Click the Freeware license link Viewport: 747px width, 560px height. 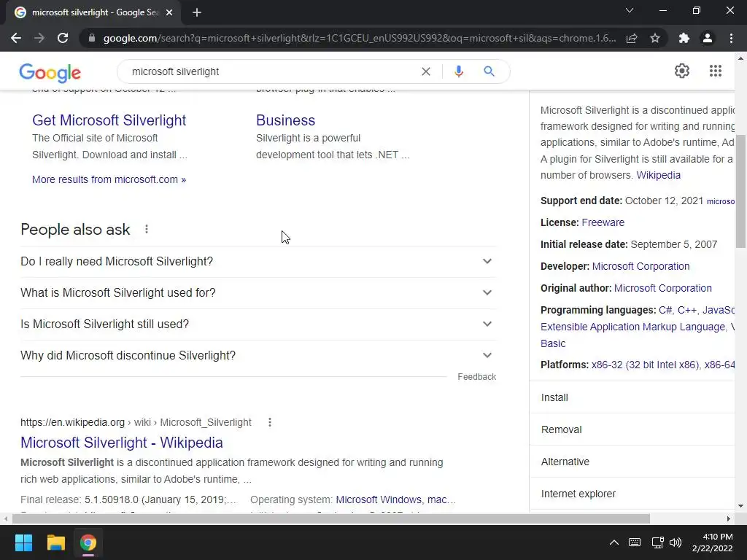coord(603,222)
